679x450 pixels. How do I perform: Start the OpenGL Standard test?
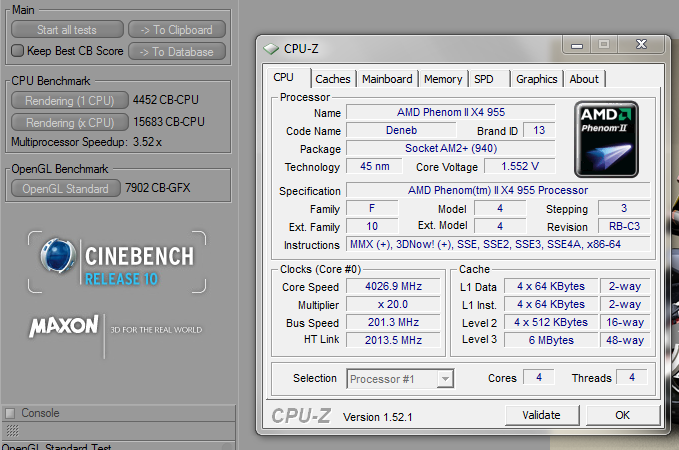(65, 188)
